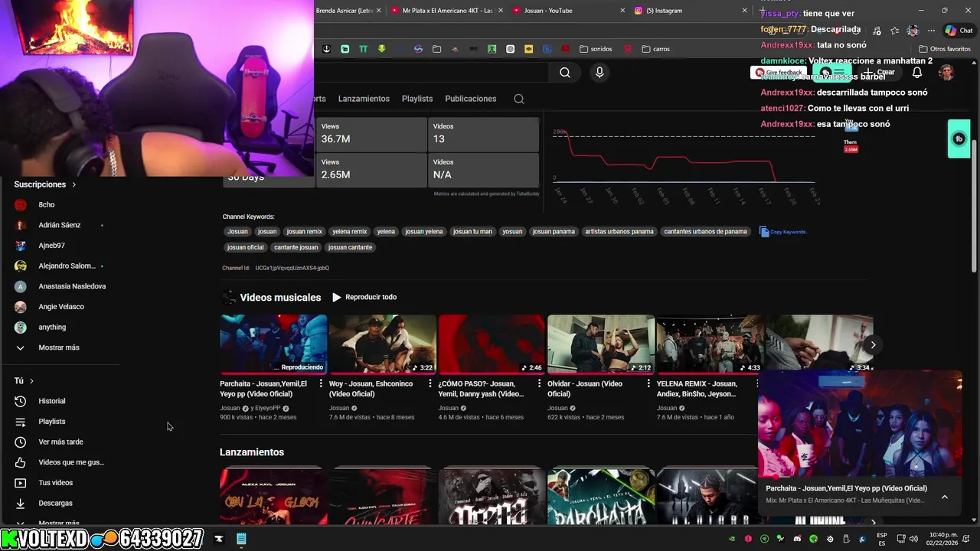Open the notifications bell on YouTube

pos(917,73)
